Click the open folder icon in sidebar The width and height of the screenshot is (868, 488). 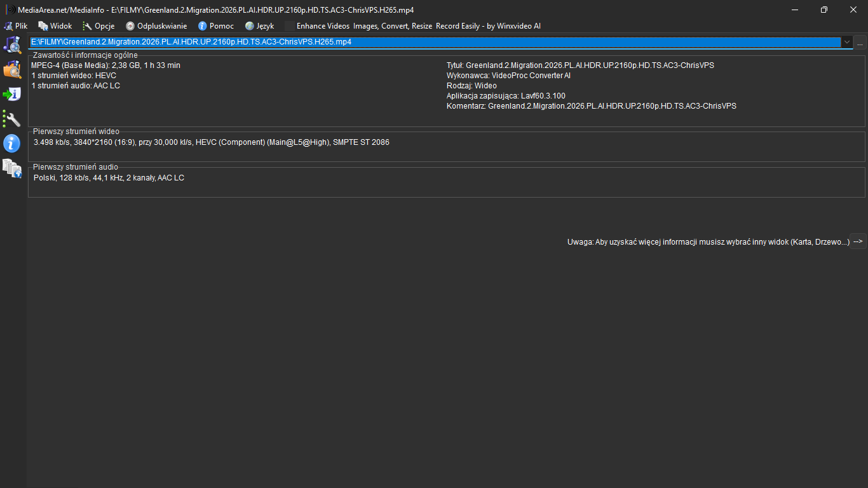[x=13, y=69]
